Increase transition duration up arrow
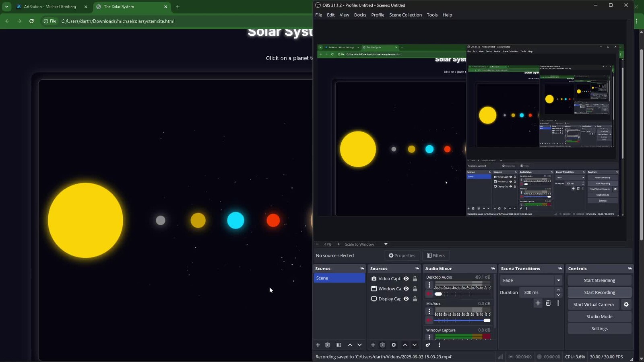The image size is (644, 362). pyautogui.click(x=558, y=290)
